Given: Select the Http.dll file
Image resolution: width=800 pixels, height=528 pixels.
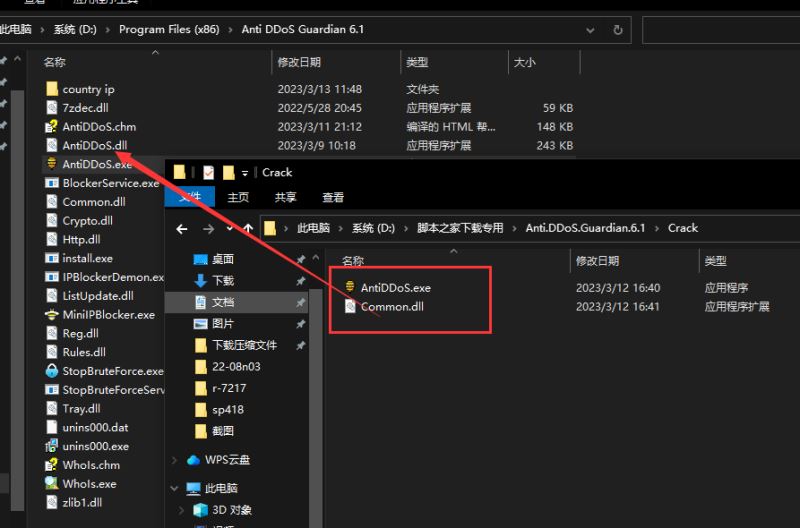Looking at the screenshot, I should pyautogui.click(x=81, y=239).
